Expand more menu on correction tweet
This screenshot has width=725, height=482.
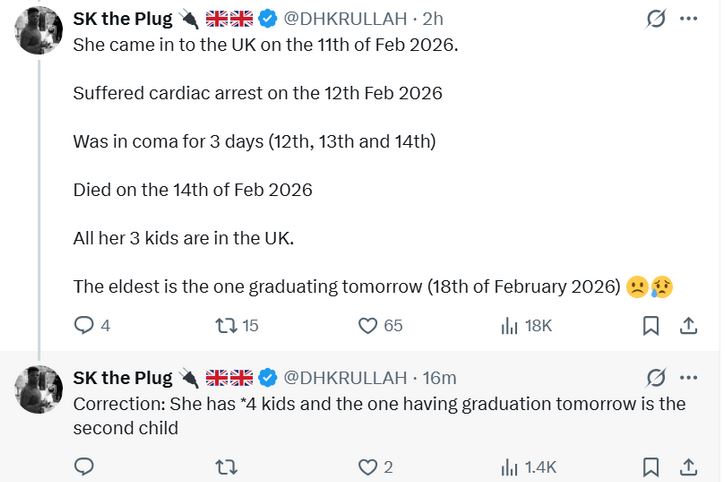tap(688, 378)
